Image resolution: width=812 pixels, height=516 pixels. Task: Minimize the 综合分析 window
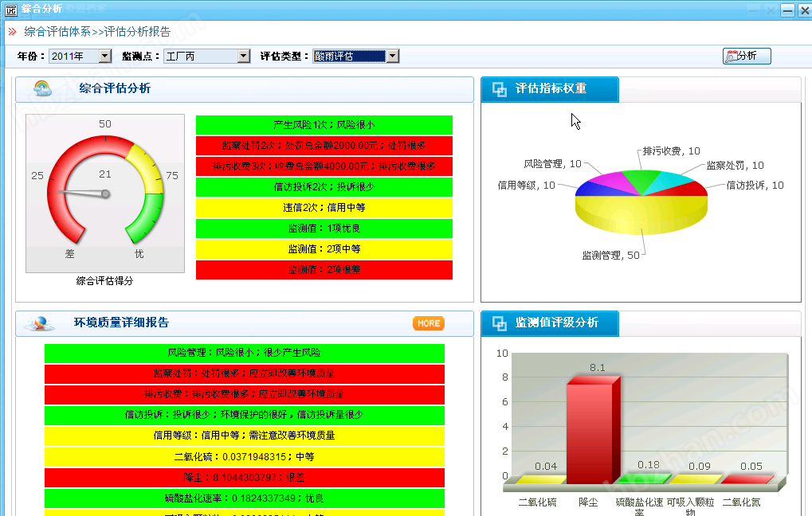click(787, 10)
